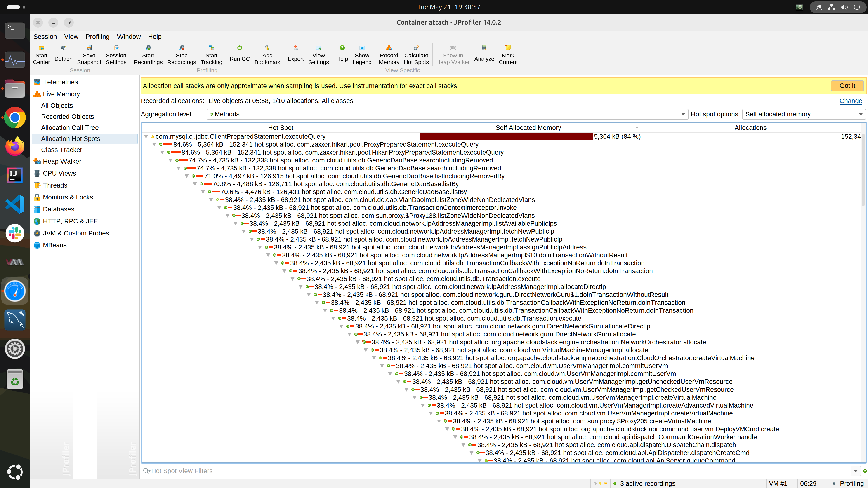This screenshot has width=868, height=488.
Task: Open the Hot Spot View Filters dropdown arrow
Action: (856, 471)
